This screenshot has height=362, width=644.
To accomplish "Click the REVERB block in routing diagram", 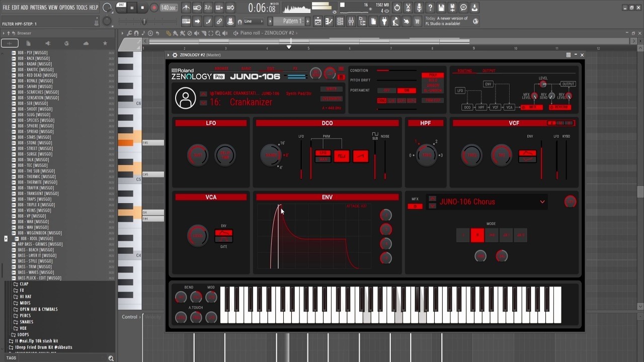I will [560, 107].
